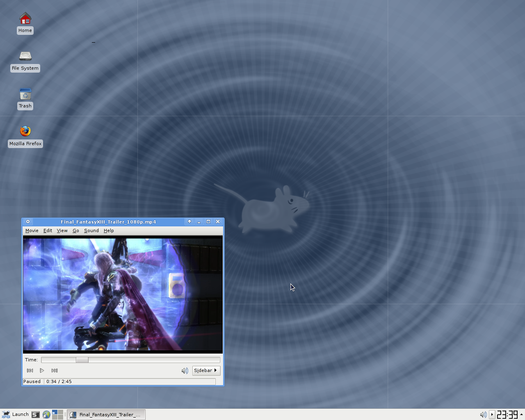The image size is (525, 420).
Task: Open the File System desktop icon
Action: coord(25,61)
